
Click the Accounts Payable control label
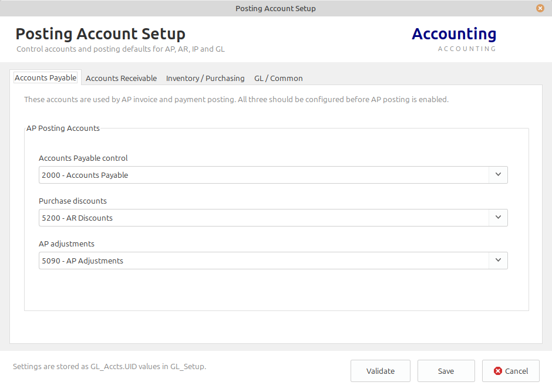click(x=83, y=158)
